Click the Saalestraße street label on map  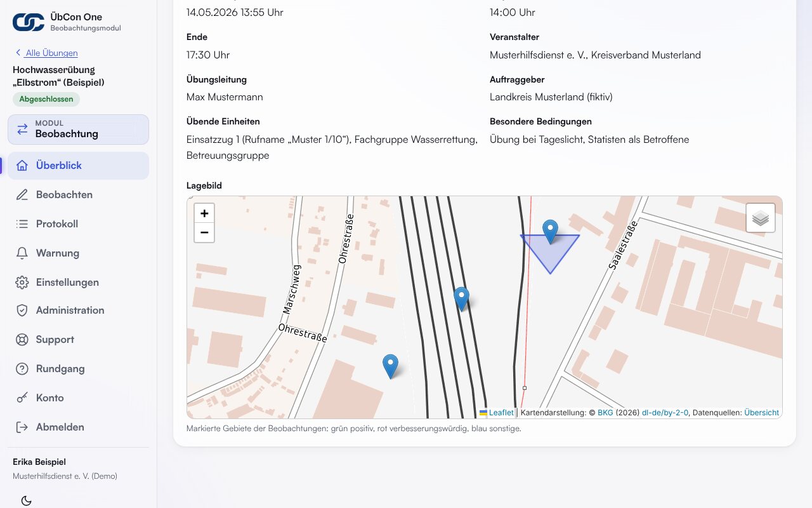[x=622, y=245]
